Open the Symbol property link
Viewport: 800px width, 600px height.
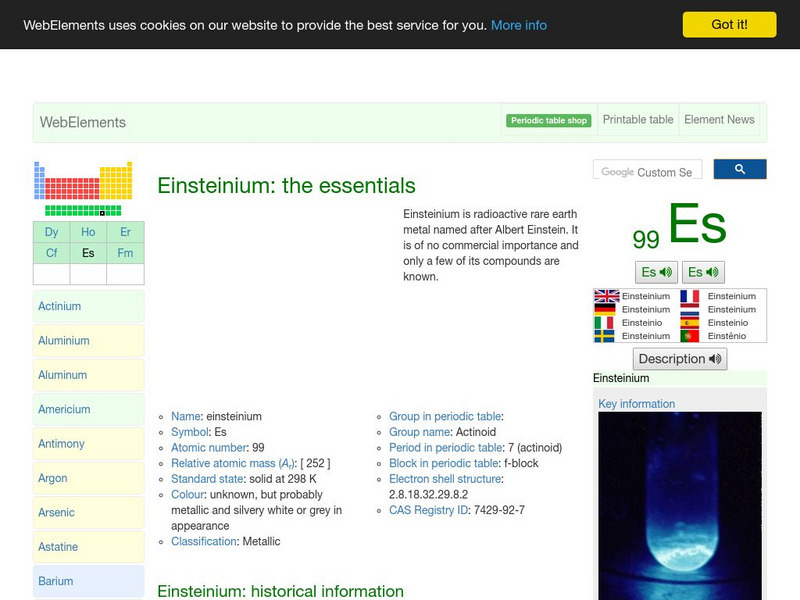coord(190,432)
